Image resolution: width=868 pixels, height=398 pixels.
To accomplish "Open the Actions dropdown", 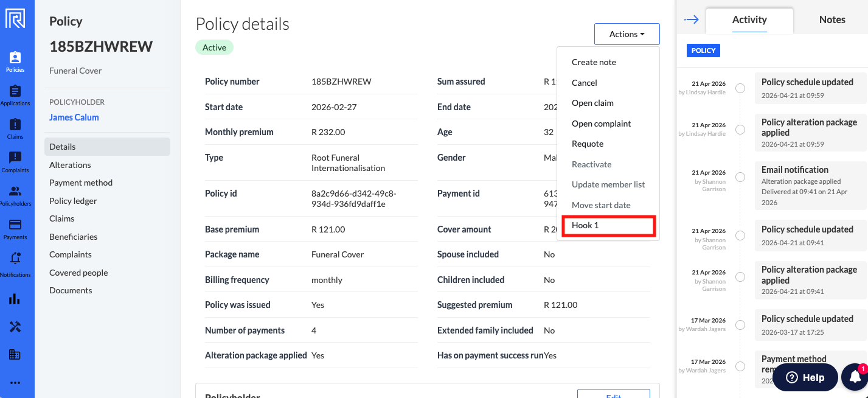I will 627,34.
